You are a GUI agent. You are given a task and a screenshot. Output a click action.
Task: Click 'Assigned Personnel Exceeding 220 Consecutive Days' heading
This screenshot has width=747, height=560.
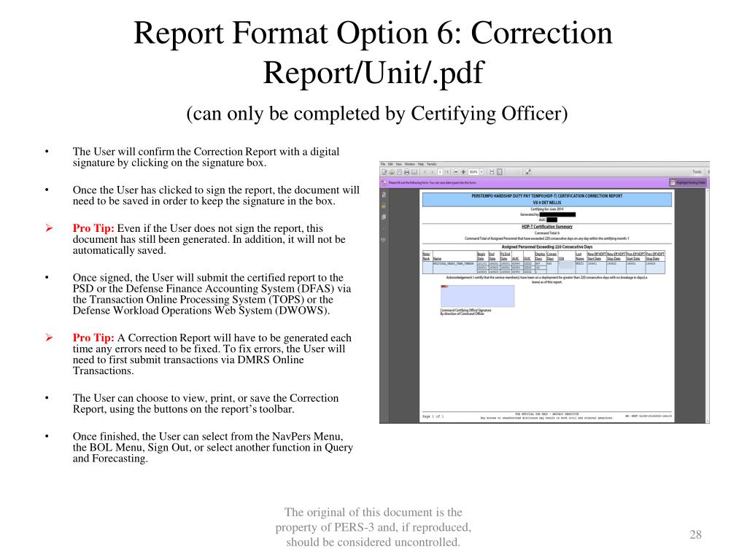coord(547,247)
